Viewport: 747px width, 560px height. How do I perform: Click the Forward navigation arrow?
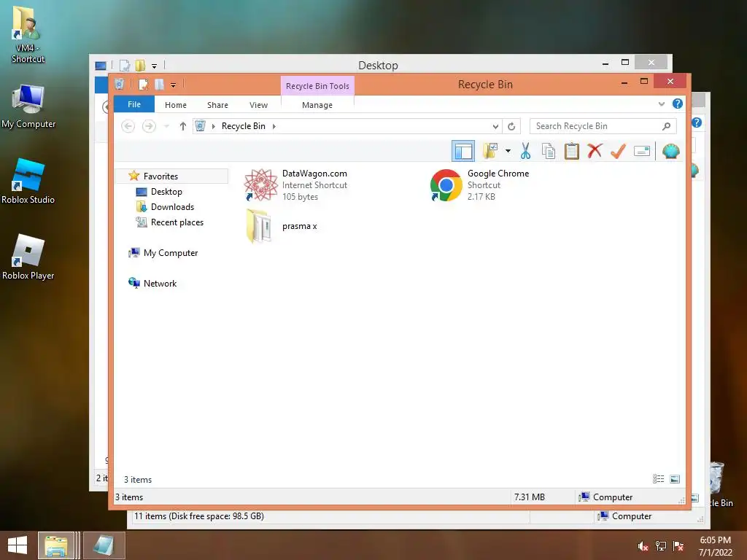[x=149, y=126]
